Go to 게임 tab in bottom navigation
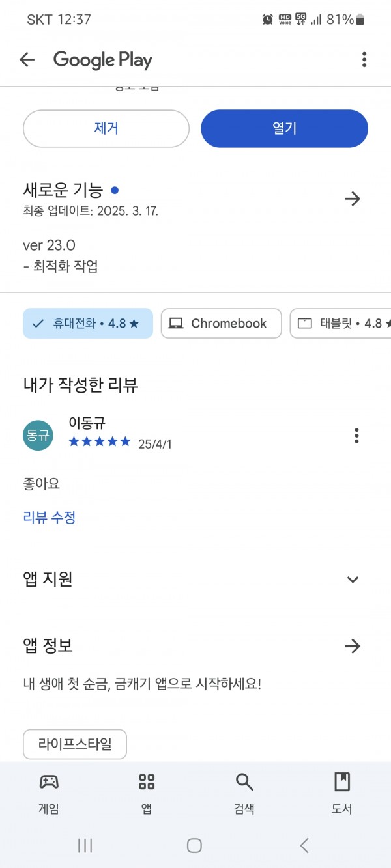 pyautogui.click(x=49, y=793)
